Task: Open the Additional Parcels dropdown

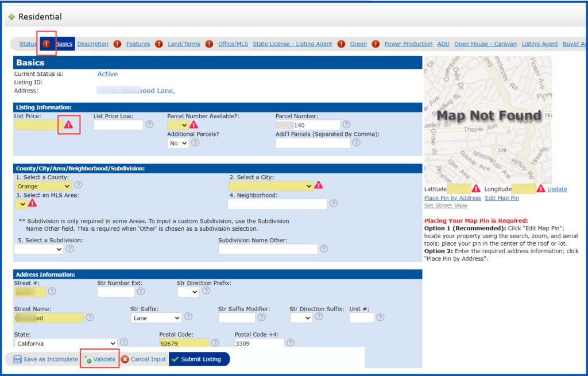Action: [178, 143]
